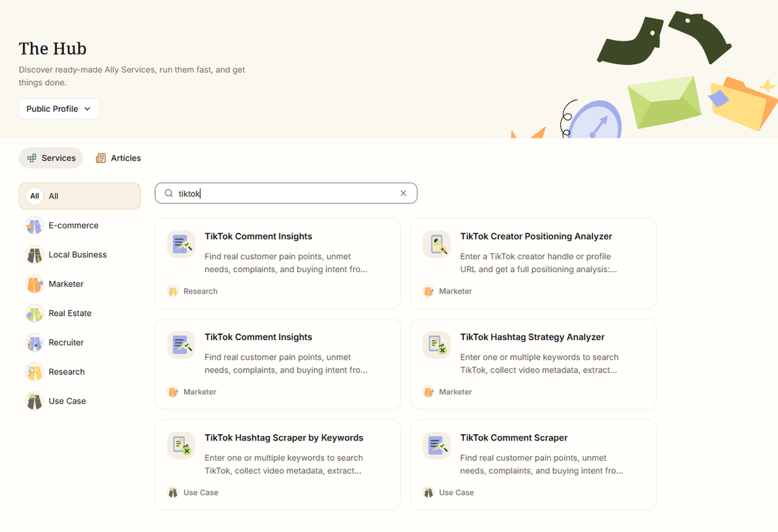Open TikTok Comment Insights Research card title

point(258,237)
